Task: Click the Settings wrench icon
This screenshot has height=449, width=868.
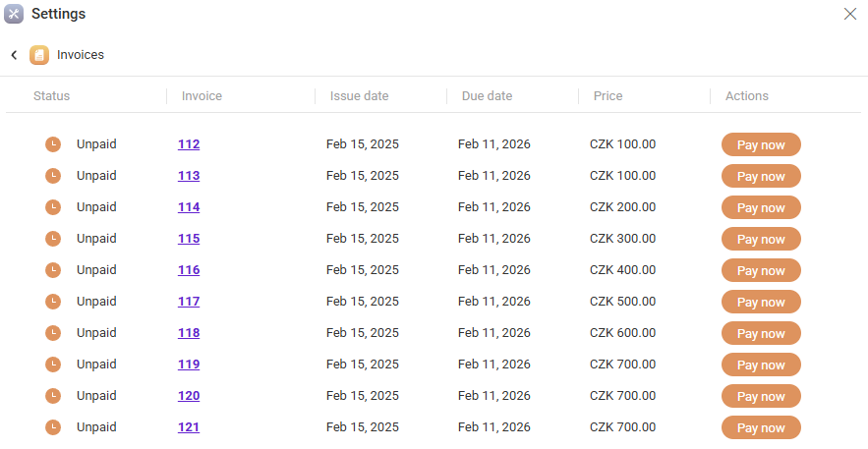Action: point(14,14)
